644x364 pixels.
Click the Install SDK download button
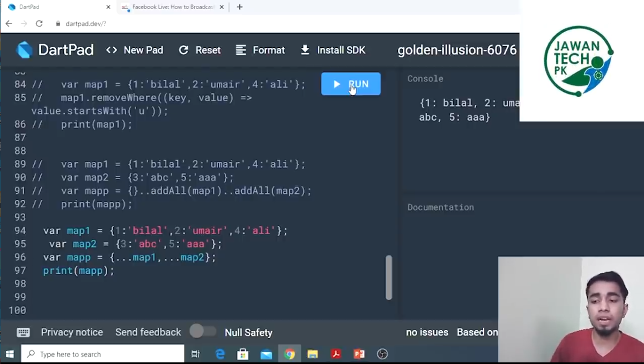pyautogui.click(x=332, y=50)
